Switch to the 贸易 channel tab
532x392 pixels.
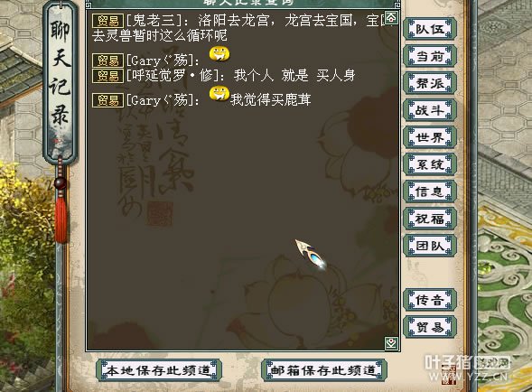[x=430, y=327]
